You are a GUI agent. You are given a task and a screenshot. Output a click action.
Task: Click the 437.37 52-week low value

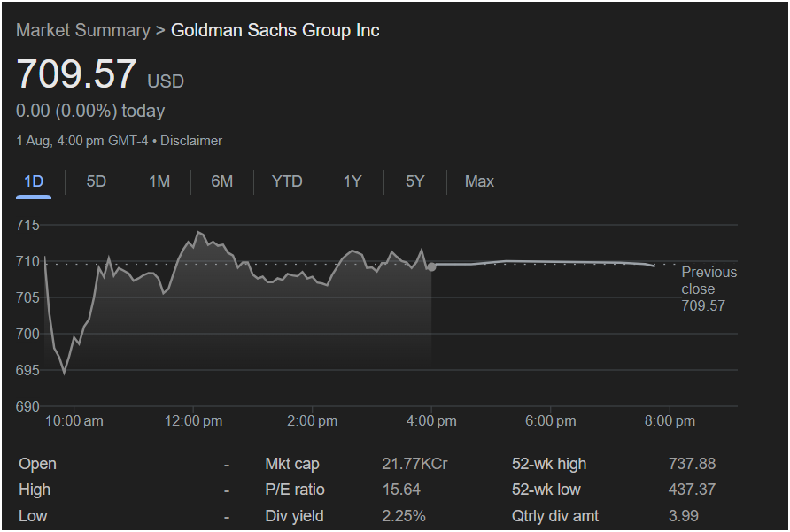693,490
